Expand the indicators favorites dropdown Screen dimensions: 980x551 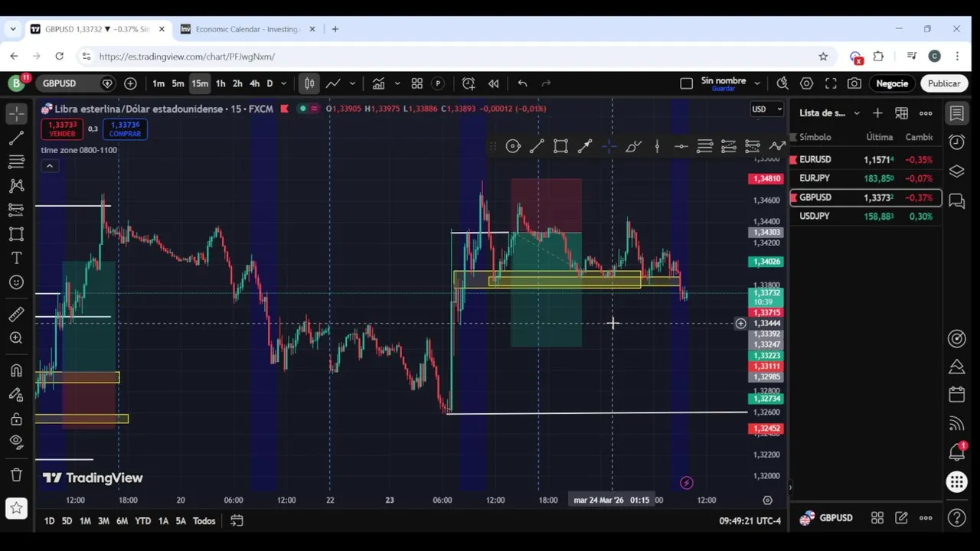pos(397,83)
